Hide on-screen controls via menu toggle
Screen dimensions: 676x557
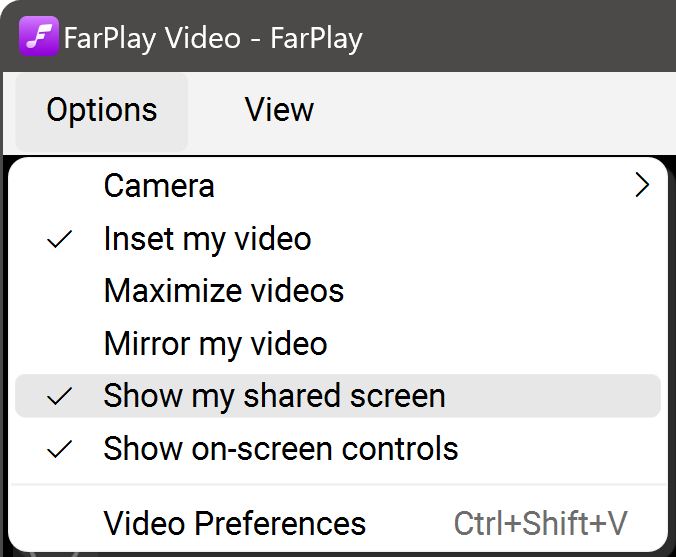(280, 448)
